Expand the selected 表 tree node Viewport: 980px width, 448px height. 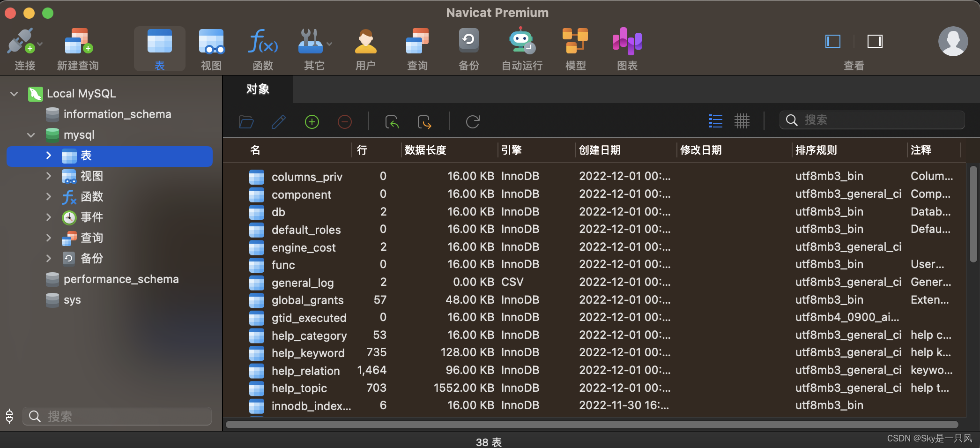[x=48, y=156]
